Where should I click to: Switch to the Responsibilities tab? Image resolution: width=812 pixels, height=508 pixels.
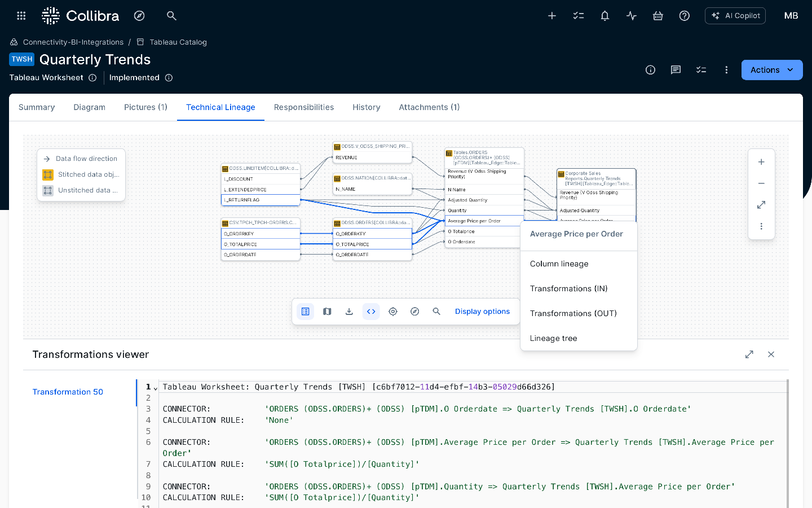303,107
